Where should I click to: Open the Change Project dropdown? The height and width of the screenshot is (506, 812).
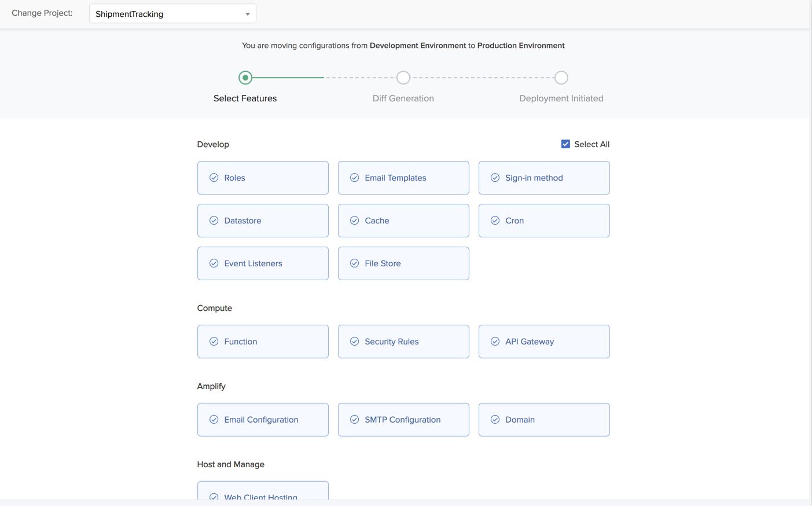(x=172, y=13)
